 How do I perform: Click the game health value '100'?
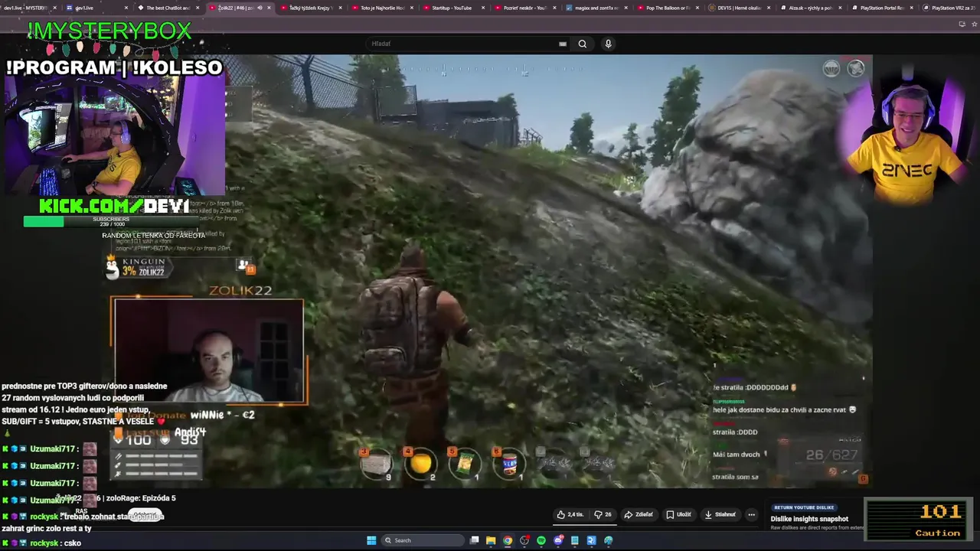coord(138,439)
